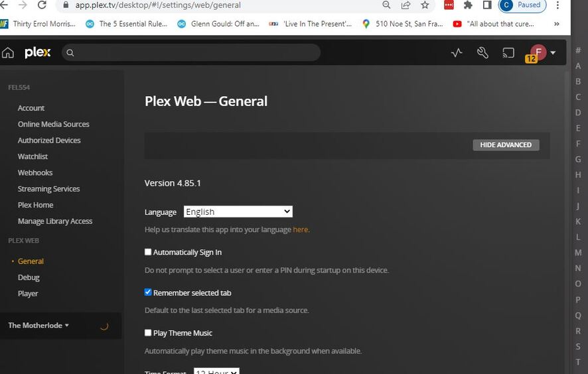Open Account settings

click(x=31, y=108)
